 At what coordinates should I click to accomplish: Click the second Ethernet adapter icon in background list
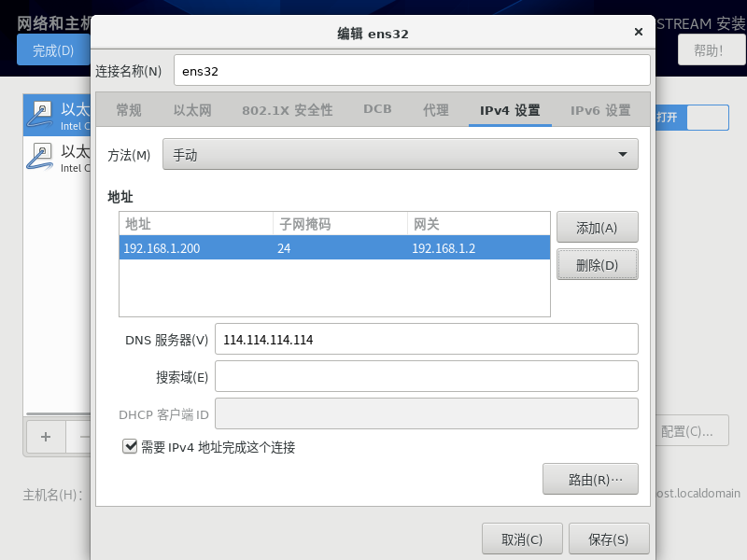click(x=40, y=157)
